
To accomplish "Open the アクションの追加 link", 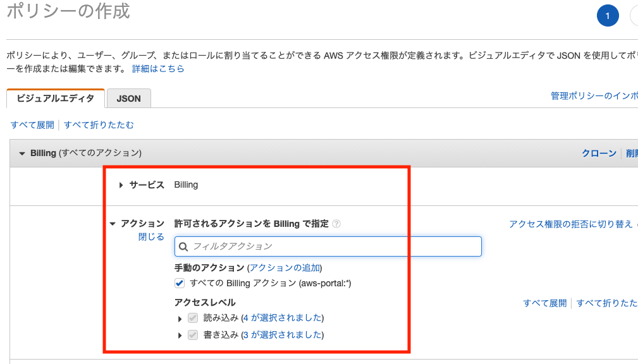I will pyautogui.click(x=285, y=267).
